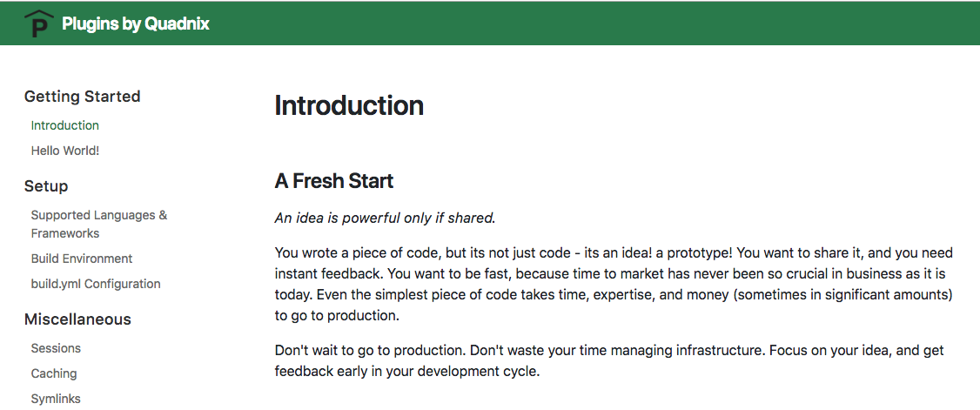Image resolution: width=980 pixels, height=410 pixels.
Task: Navigate to the Build Environment page
Action: coord(82,259)
